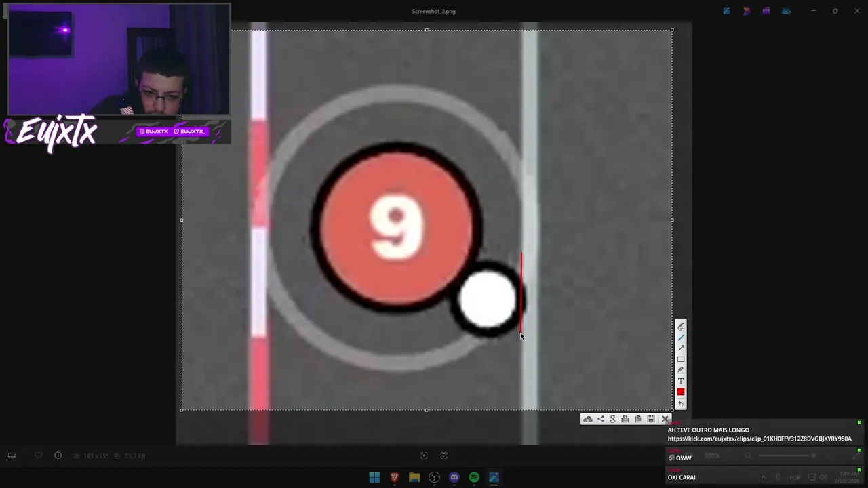The image size is (868, 488).
Task: Click the Screenshot_2.png window title
Action: (x=434, y=12)
